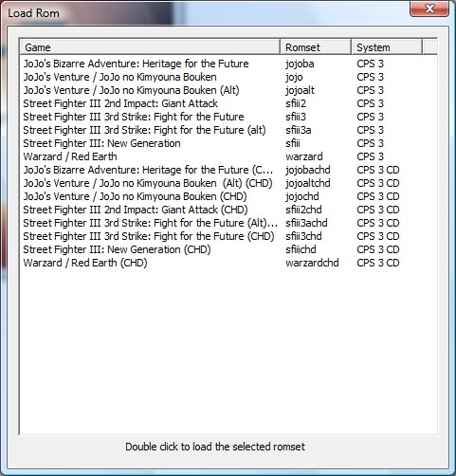Sort list by Romset column header
Image resolution: width=456 pixels, height=476 pixels.
(x=316, y=47)
